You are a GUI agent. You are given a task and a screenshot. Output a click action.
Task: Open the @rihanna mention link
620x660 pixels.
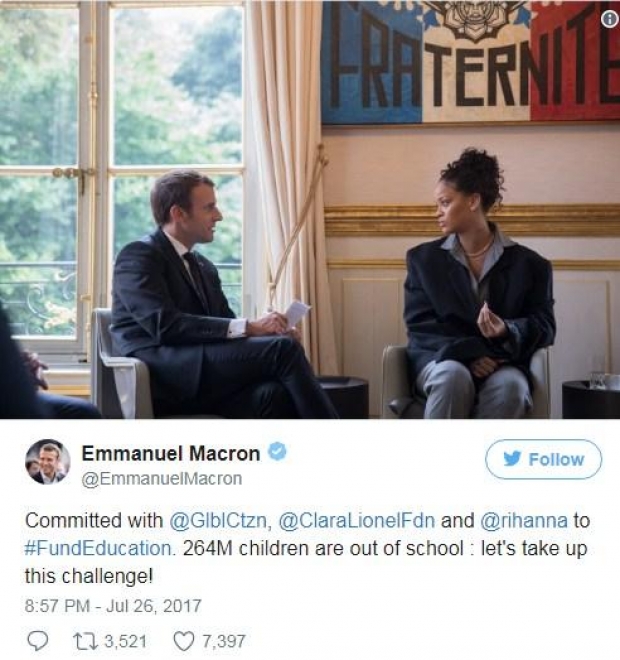(524, 521)
